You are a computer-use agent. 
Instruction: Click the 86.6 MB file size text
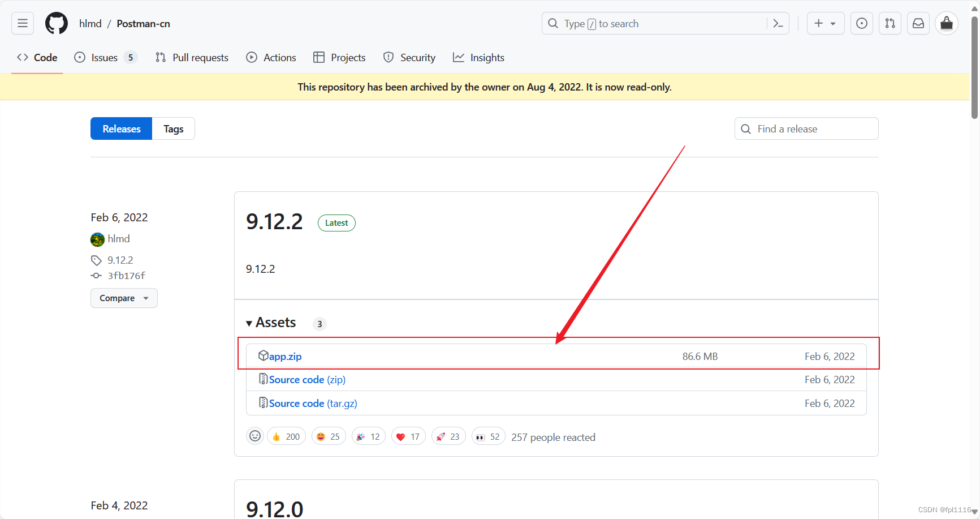700,357
